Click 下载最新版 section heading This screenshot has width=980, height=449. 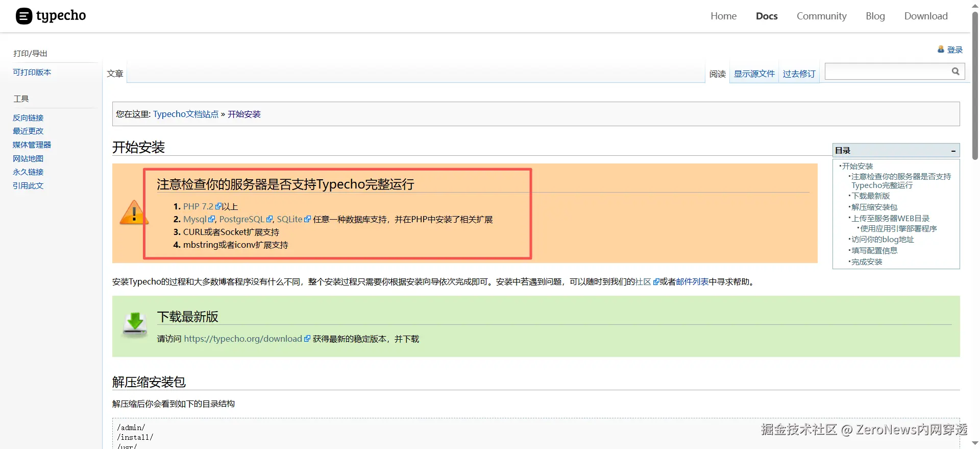(x=187, y=317)
